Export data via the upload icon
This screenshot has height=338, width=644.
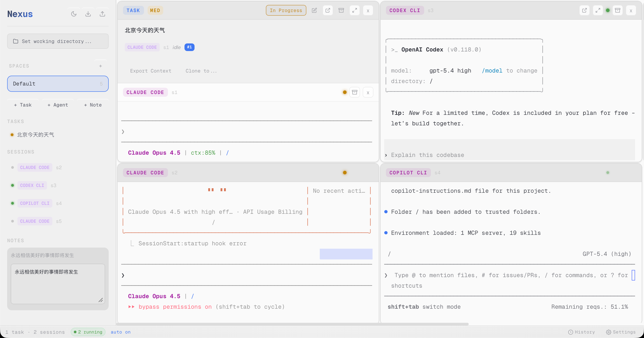pos(102,14)
